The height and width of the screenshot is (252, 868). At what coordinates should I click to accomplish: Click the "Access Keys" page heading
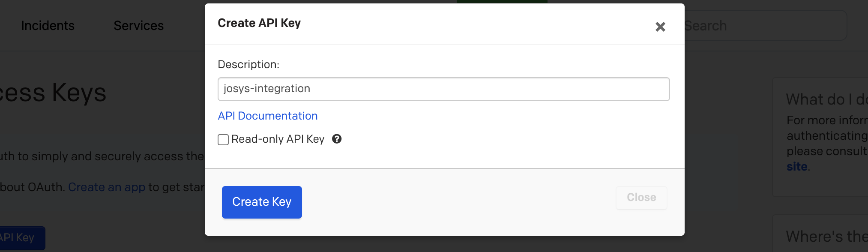[54, 93]
